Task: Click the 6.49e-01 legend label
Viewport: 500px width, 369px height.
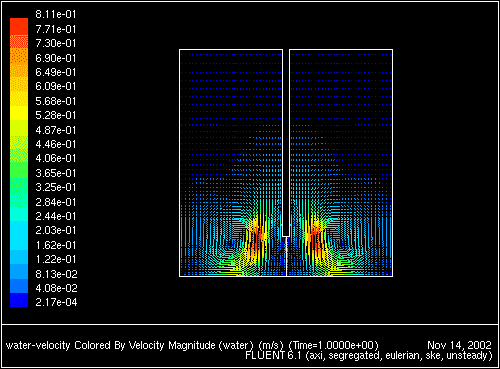Action: [x=56, y=72]
